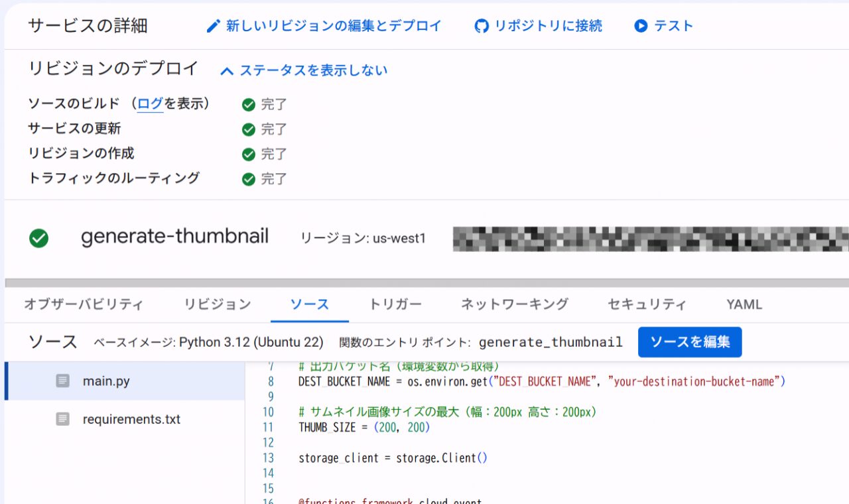Click the generate-thumbnail service name
The height and width of the screenshot is (504, 849).
pyautogui.click(x=174, y=237)
